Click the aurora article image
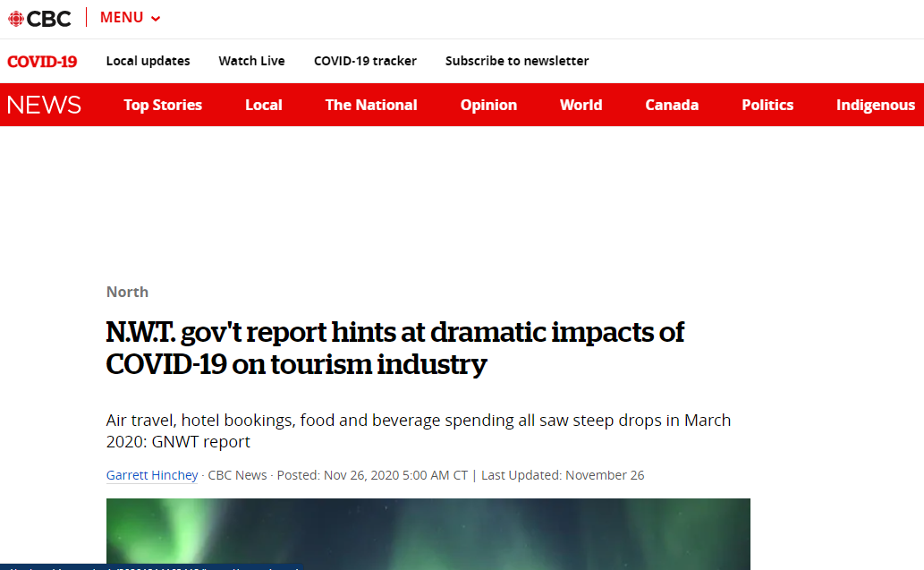Screen dimensions: 924x570 (x=428, y=533)
